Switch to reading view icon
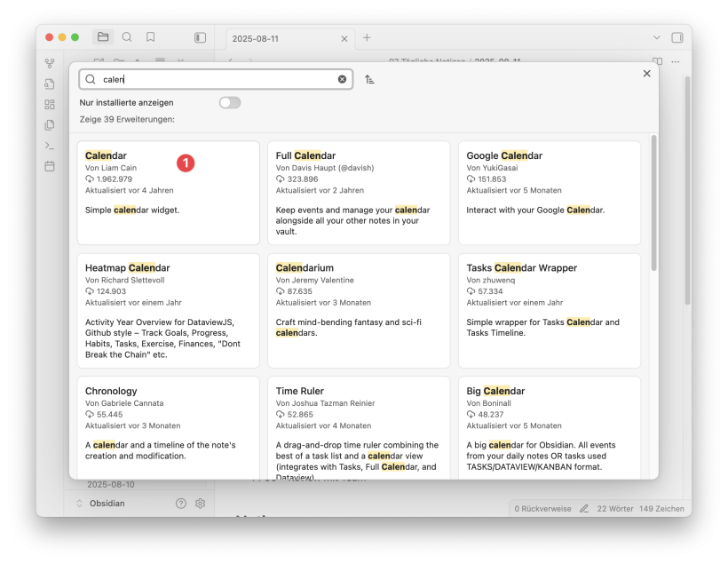This screenshot has height=564, width=728. point(658,62)
